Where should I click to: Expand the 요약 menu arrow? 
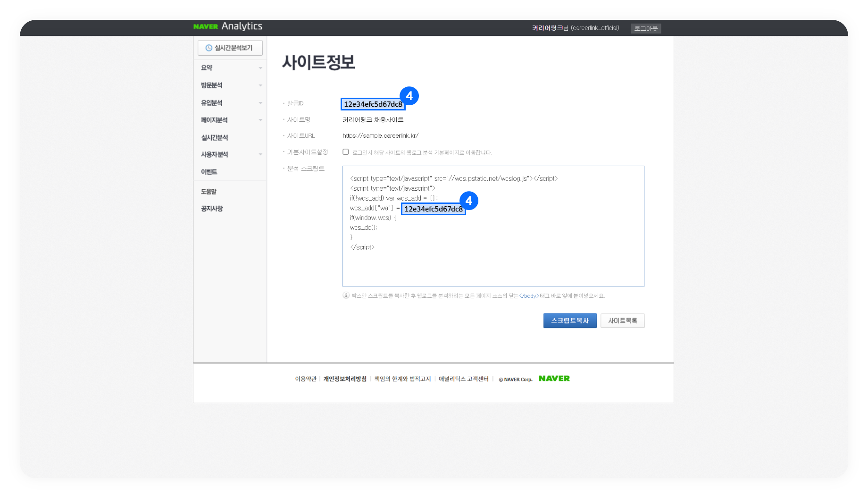coord(260,68)
